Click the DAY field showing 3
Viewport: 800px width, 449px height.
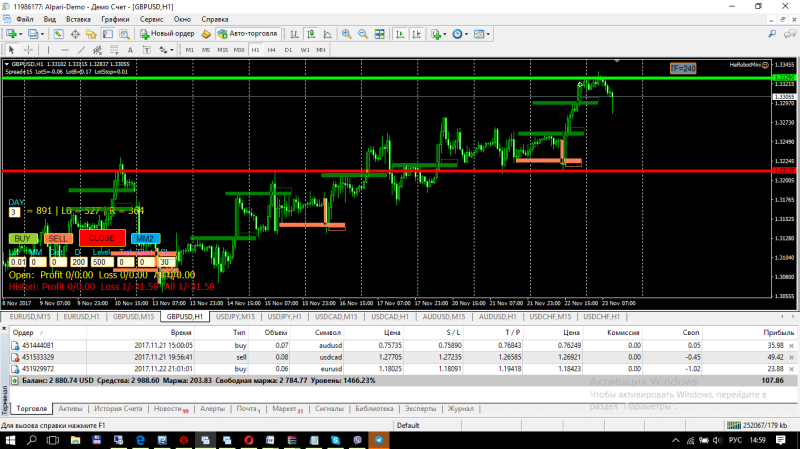[x=14, y=212]
